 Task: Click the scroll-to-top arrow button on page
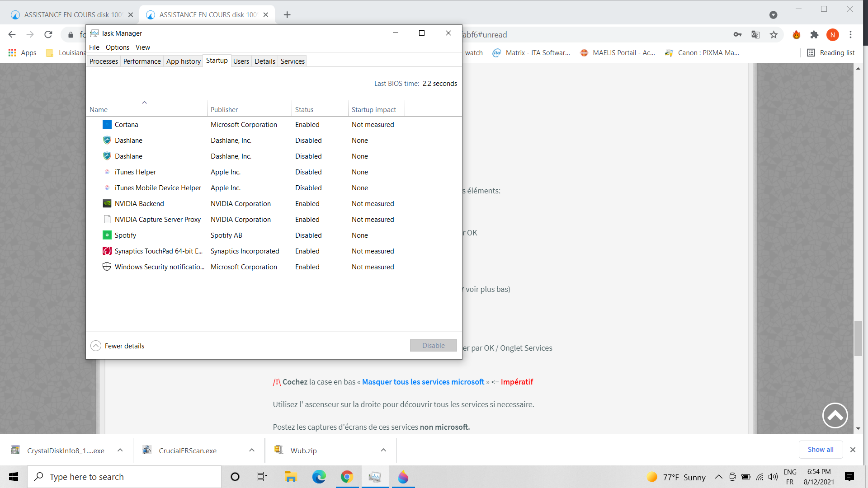835,415
